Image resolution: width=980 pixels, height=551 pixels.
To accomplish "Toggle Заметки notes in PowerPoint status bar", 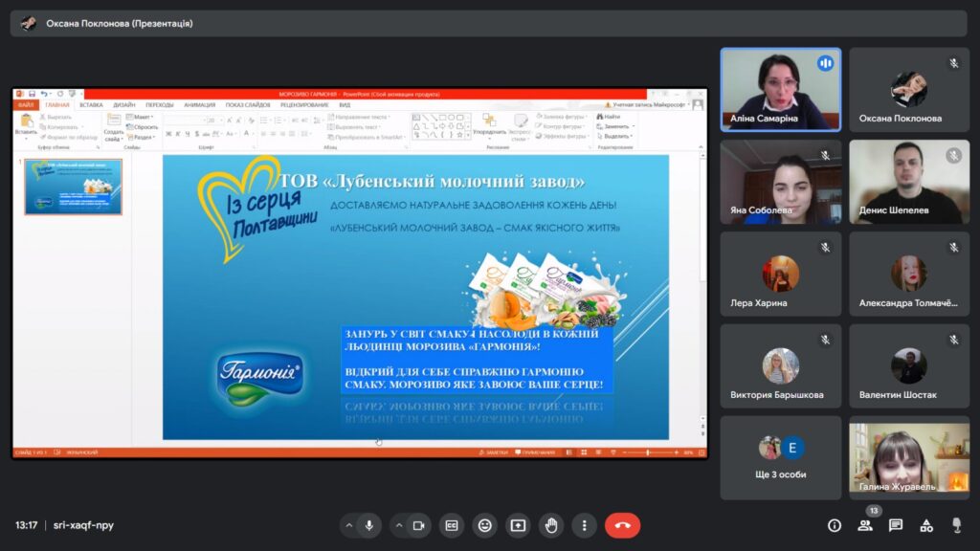I will (x=493, y=452).
